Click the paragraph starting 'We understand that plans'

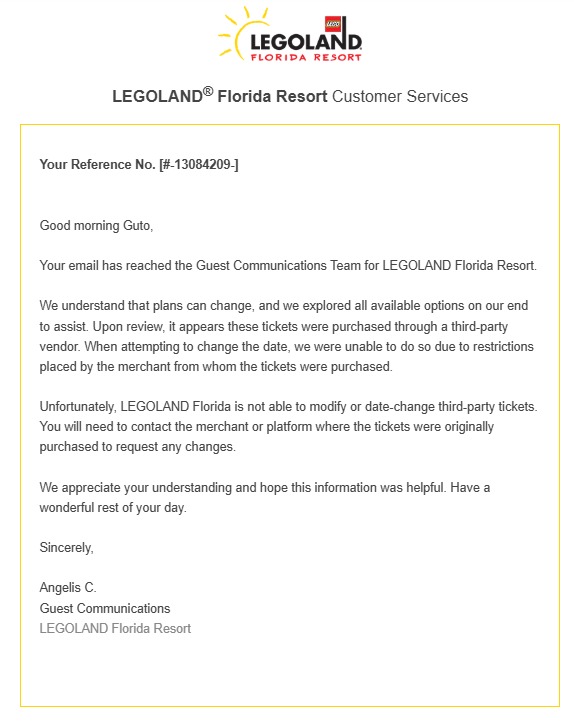coord(287,336)
